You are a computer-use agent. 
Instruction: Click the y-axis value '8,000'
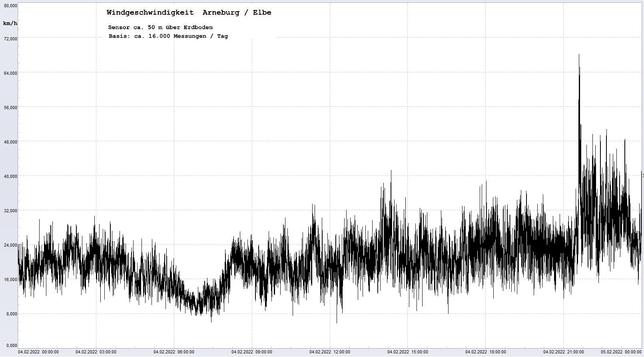point(12,313)
